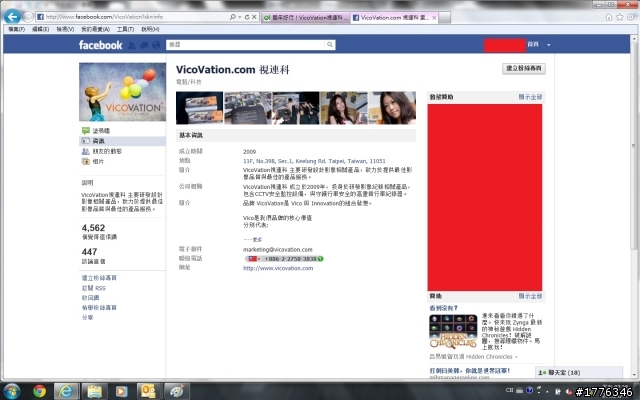Click the first link under the 447 count

[x=99, y=278]
